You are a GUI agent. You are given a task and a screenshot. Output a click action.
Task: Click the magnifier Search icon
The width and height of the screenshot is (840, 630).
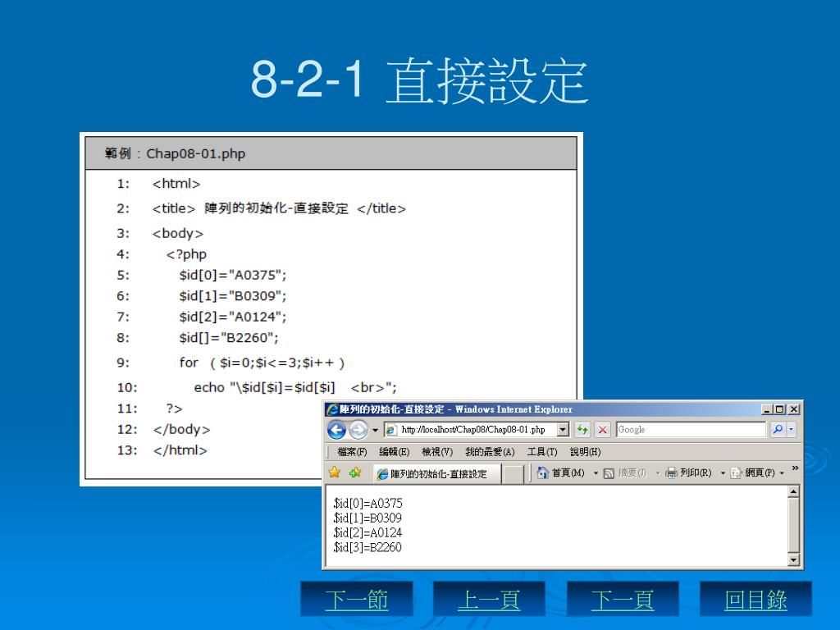click(778, 430)
